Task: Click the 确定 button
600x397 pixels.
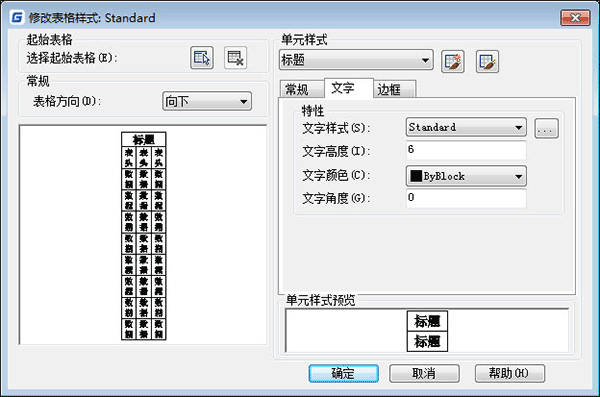Action: [344, 373]
